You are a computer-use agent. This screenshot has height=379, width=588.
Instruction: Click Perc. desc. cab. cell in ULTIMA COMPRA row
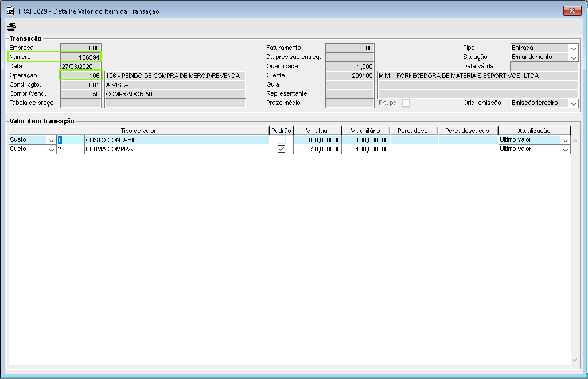468,149
